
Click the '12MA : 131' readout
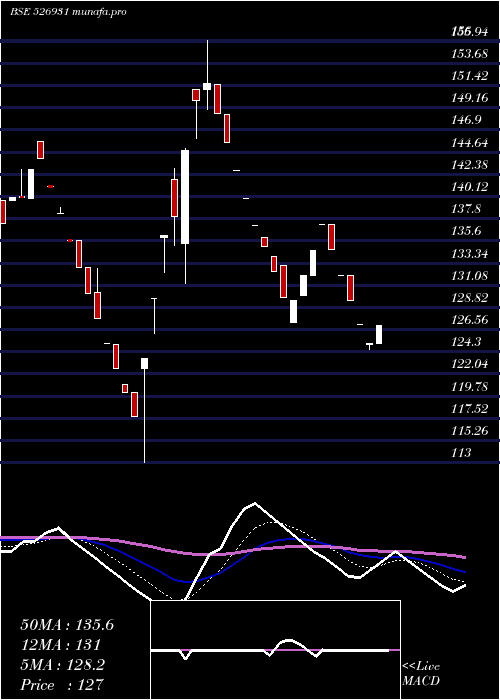pyautogui.click(x=60, y=645)
